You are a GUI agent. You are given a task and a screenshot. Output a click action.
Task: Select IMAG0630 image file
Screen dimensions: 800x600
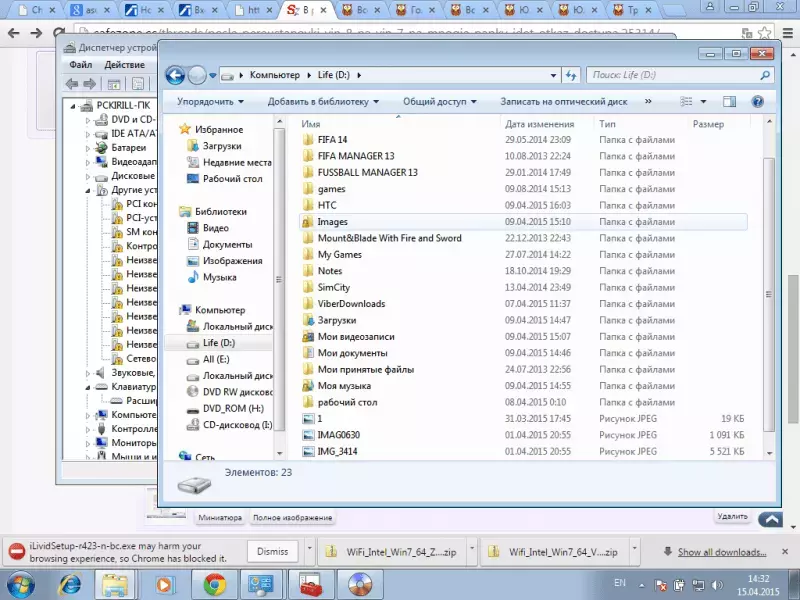pos(338,435)
